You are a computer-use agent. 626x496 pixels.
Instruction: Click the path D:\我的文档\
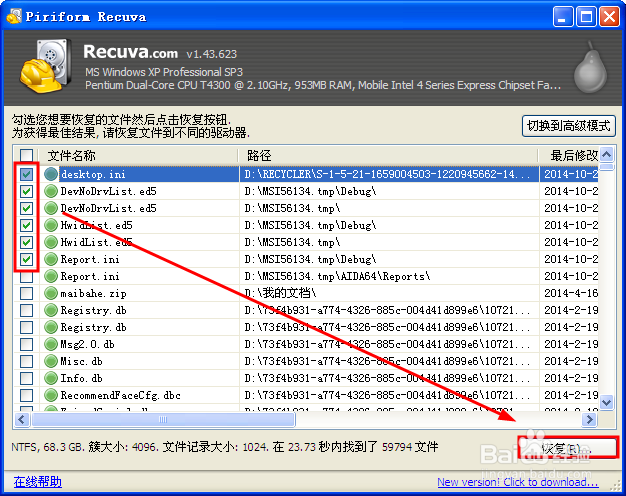(x=280, y=294)
